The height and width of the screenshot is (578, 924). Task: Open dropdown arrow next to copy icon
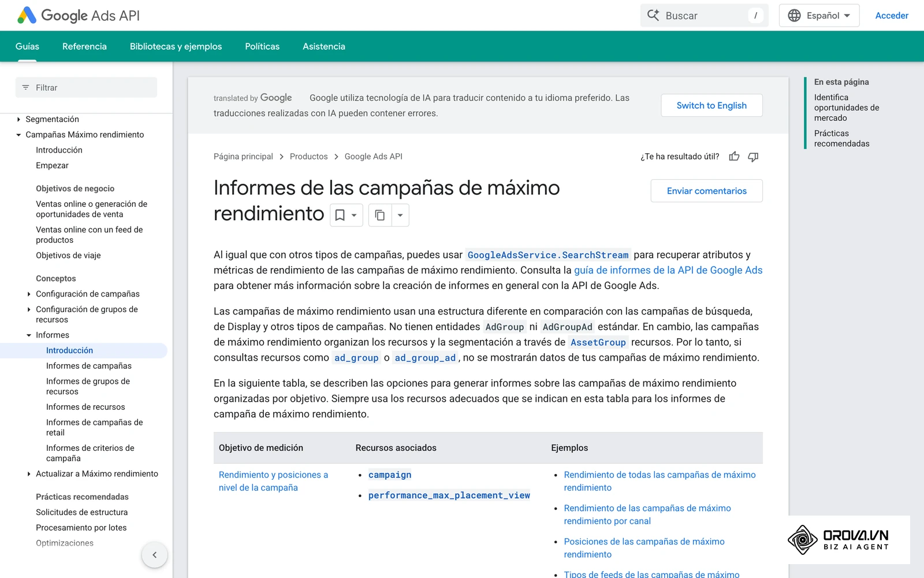400,215
